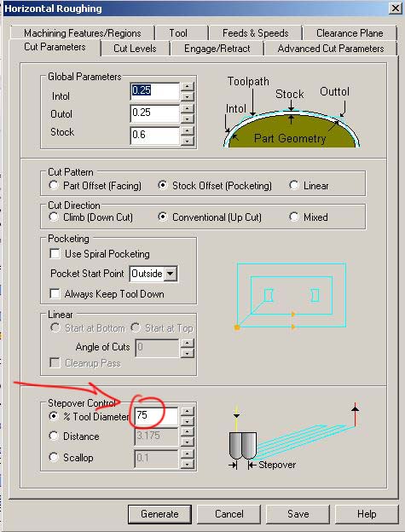The width and height of the screenshot is (405, 532).
Task: Click the Part Geometry tolerance diagram
Action: click(290, 112)
